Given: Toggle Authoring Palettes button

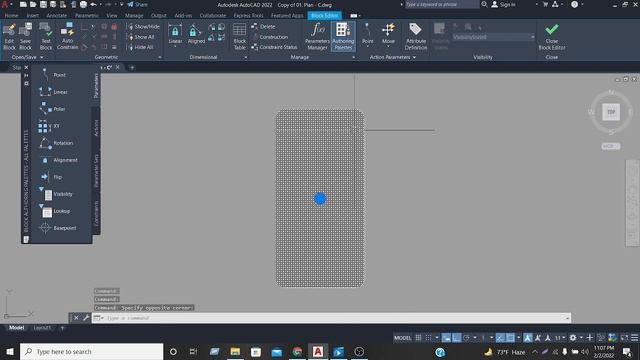Looking at the screenshot, I should 343,36.
